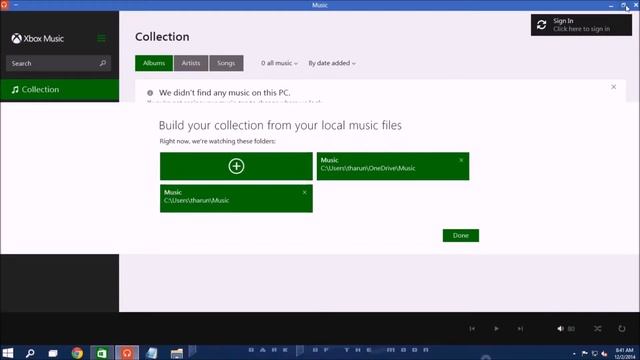Dismiss the 'We didn't find any music' notice
The width and height of the screenshot is (640, 360).
[613, 87]
